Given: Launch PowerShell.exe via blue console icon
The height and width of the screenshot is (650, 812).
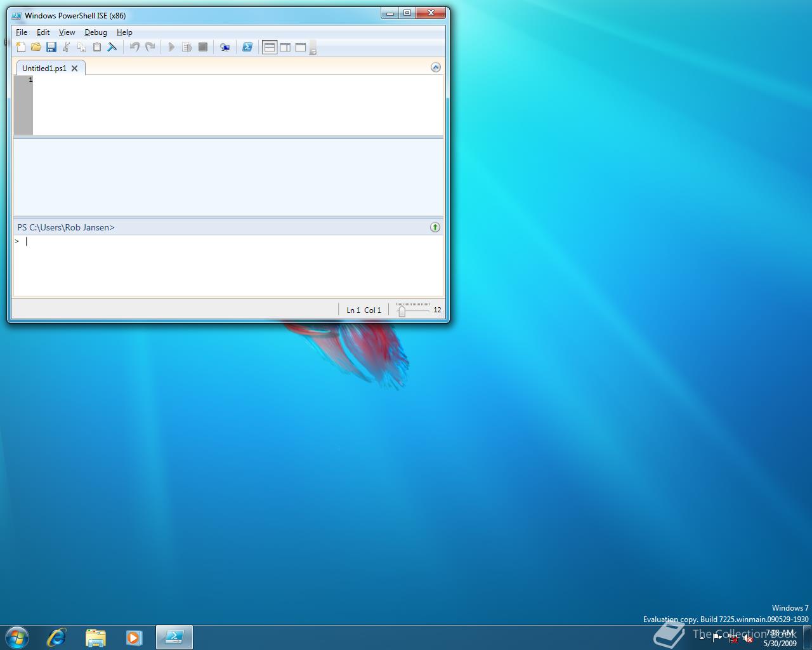Looking at the screenshot, I should (x=247, y=47).
